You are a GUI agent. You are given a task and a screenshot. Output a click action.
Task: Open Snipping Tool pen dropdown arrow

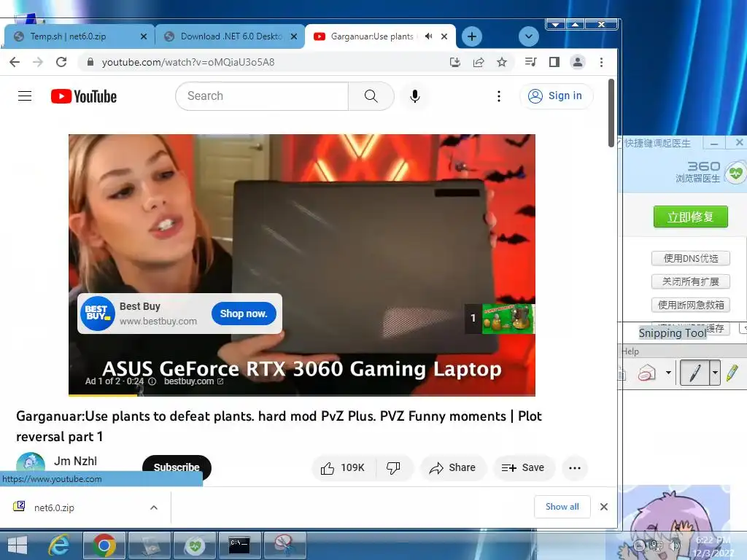[x=715, y=373]
